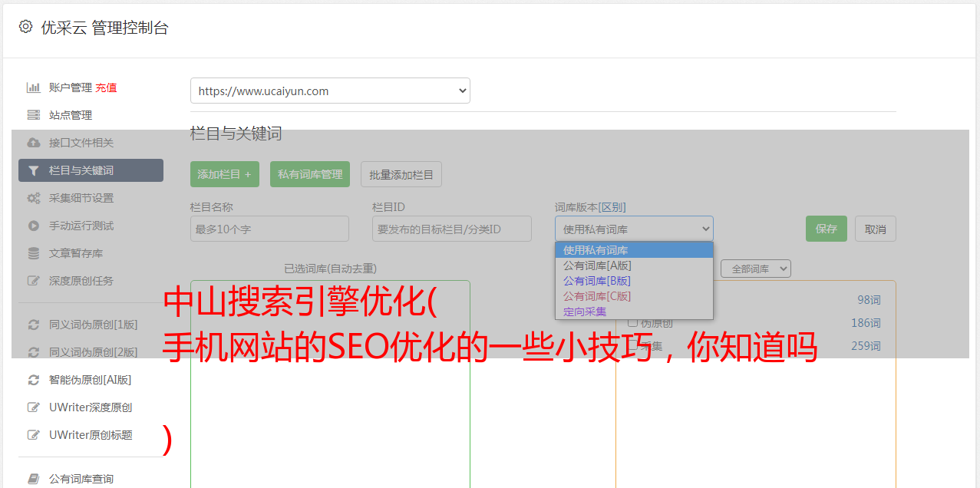Click the green 添加栏目 + button
This screenshot has height=488, width=980.
tap(225, 174)
